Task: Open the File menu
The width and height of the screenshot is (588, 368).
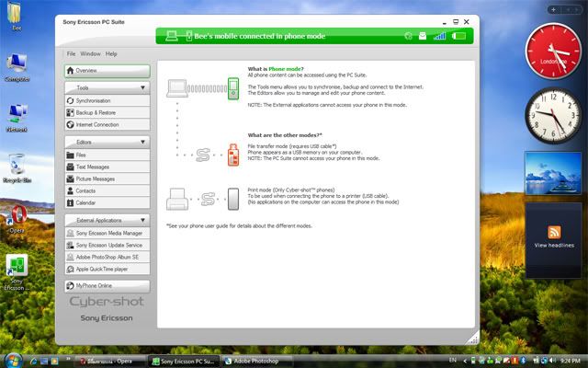Action: 72,53
